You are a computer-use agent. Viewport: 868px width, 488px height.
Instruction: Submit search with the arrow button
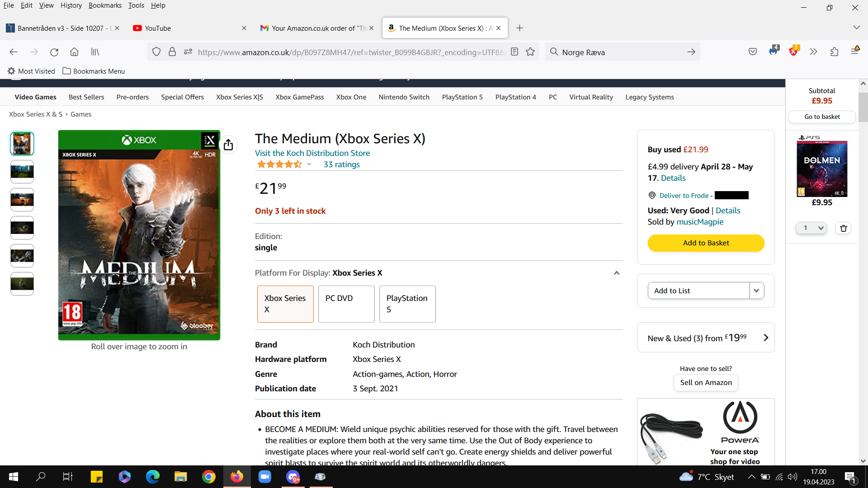tap(691, 52)
